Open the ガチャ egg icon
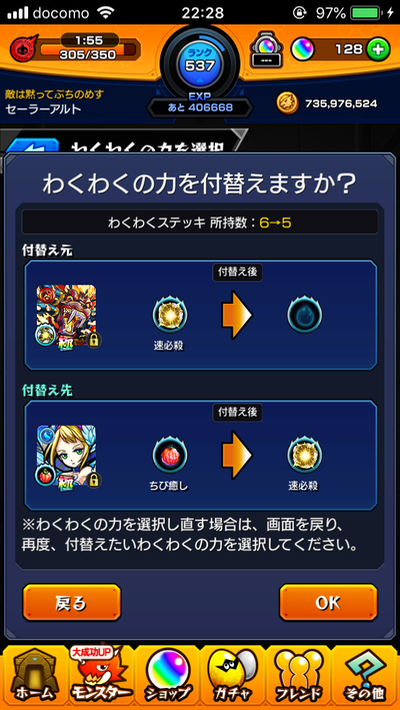The height and width of the screenshot is (710, 400). [233, 677]
